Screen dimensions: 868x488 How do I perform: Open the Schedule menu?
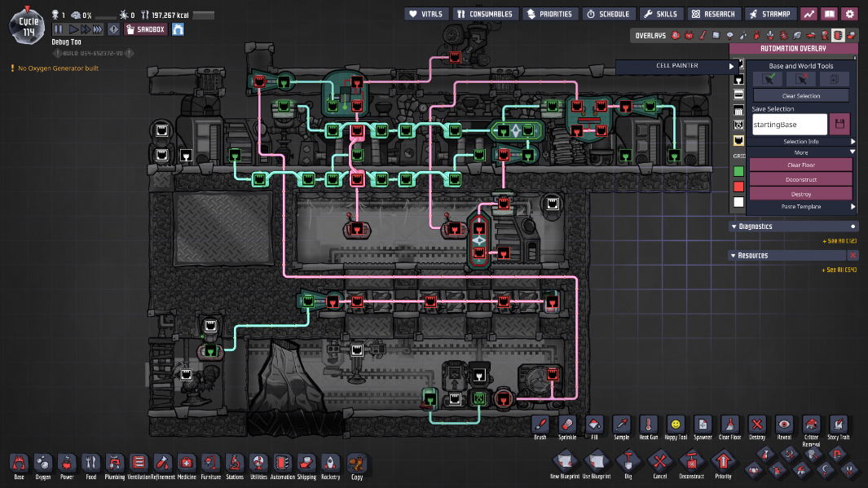click(x=608, y=14)
